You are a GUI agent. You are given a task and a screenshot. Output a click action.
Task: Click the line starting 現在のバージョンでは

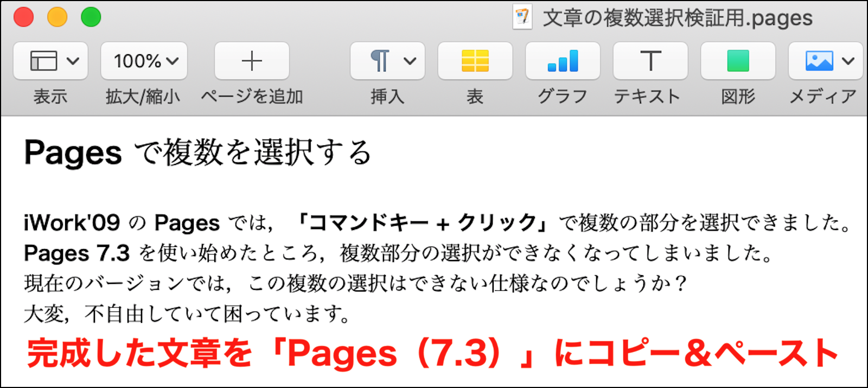(356, 283)
